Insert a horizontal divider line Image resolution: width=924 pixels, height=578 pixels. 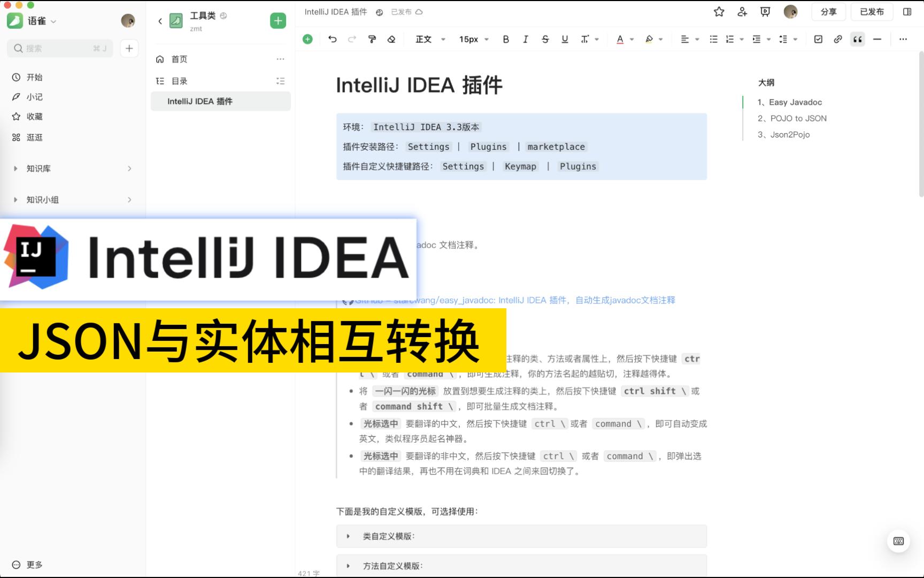pyautogui.click(x=877, y=39)
